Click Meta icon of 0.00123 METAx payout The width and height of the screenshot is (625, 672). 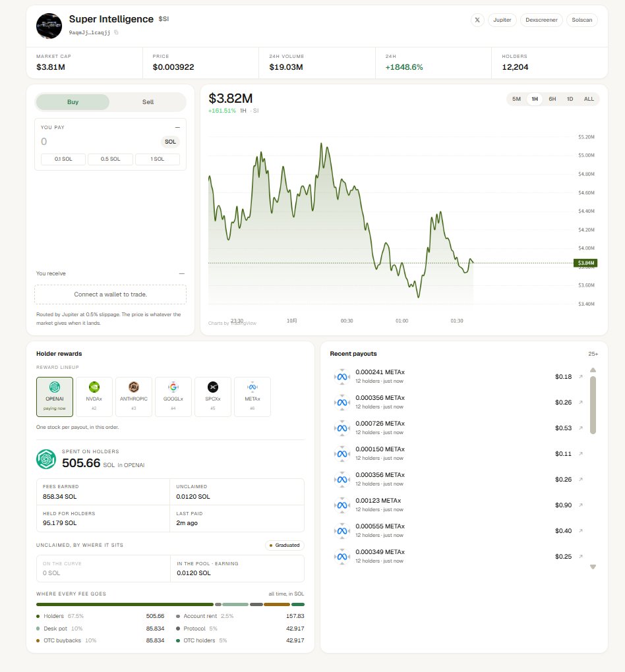pyautogui.click(x=342, y=505)
